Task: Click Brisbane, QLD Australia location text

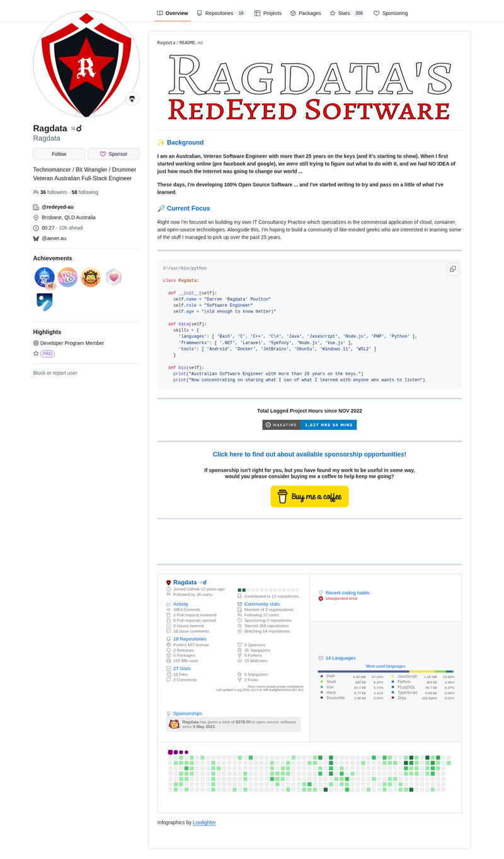Action: click(x=69, y=217)
